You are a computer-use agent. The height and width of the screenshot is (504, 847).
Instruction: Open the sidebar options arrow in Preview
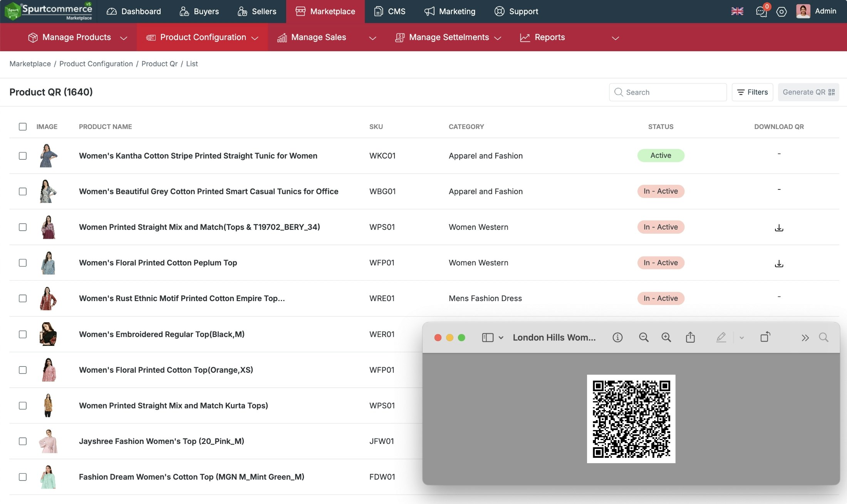501,338
